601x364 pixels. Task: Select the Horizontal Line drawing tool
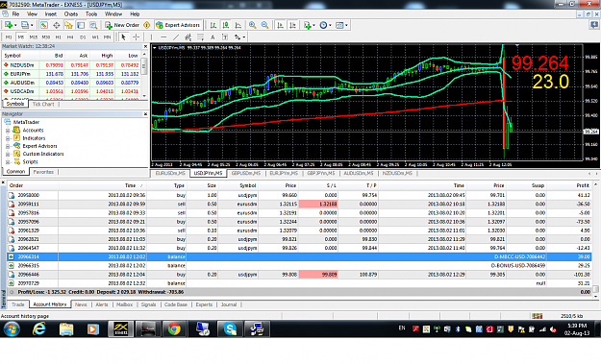click(163, 37)
